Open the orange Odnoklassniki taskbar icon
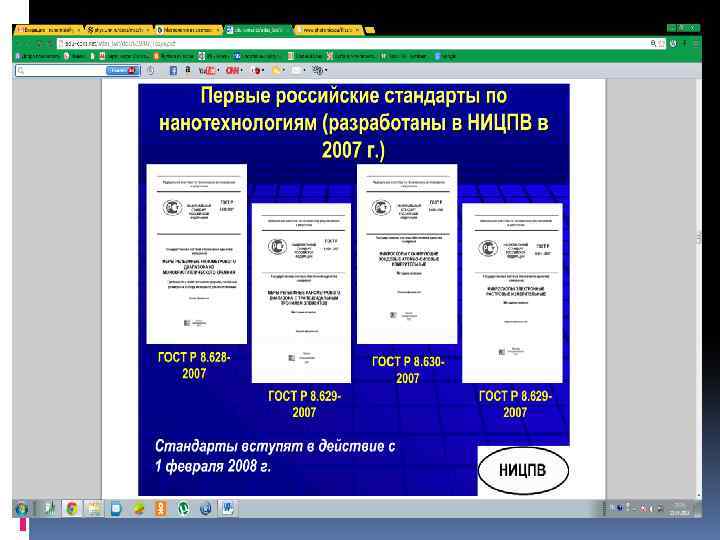The image size is (720, 540). pyautogui.click(x=161, y=508)
